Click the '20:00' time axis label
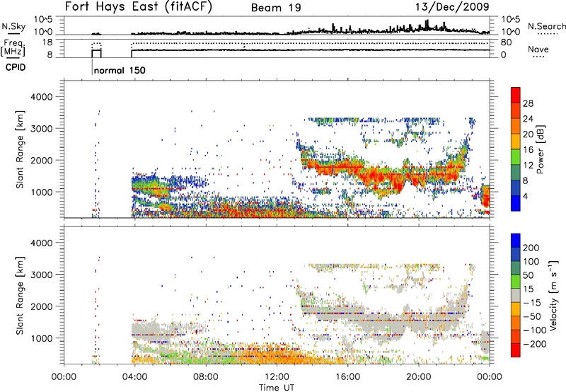 [419, 377]
